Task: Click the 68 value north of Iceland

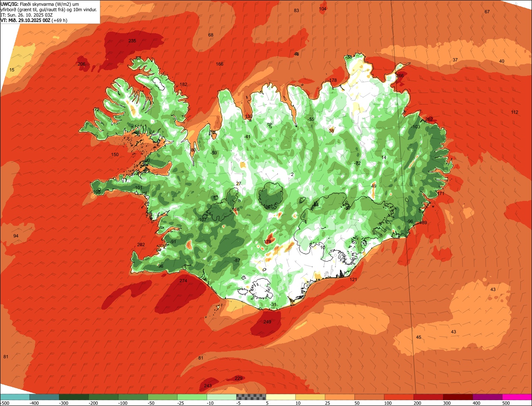Action: pos(211,35)
